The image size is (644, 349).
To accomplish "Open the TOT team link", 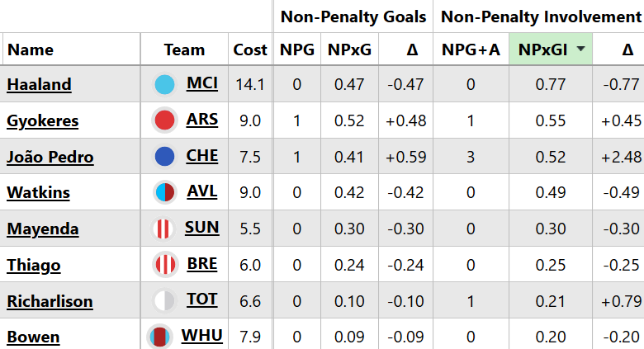I will click(x=202, y=300).
